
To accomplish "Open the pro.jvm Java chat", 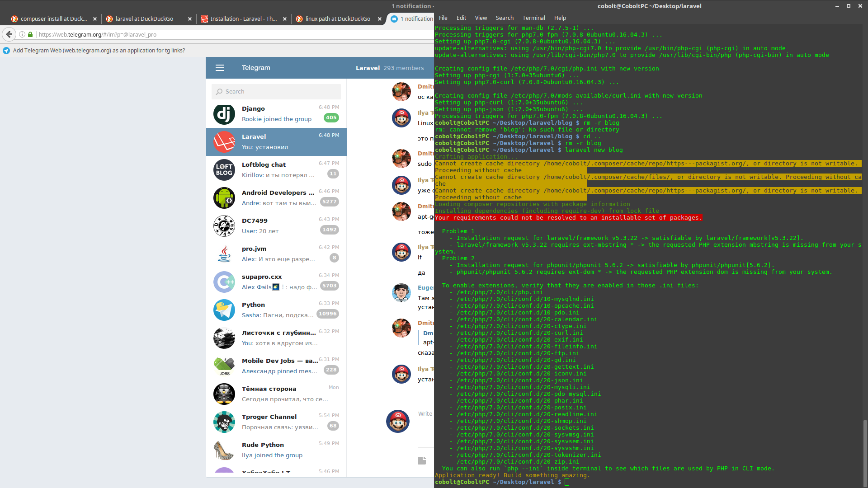I will coord(276,254).
